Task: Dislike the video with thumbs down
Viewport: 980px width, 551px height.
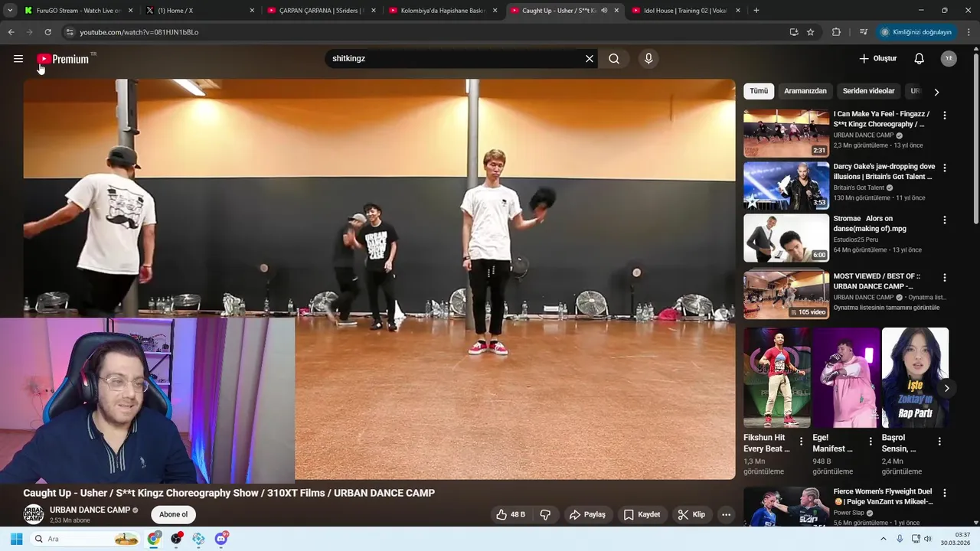Action: [x=546, y=515]
